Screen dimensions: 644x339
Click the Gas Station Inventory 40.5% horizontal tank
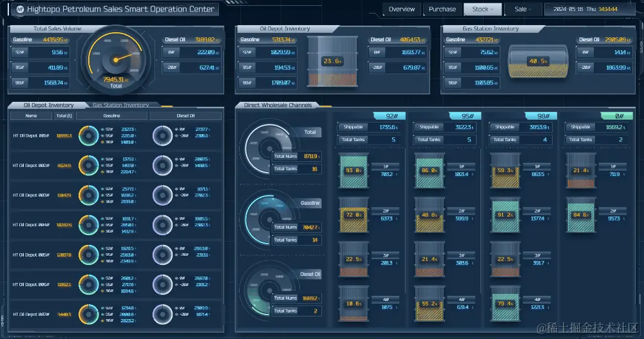coord(538,61)
